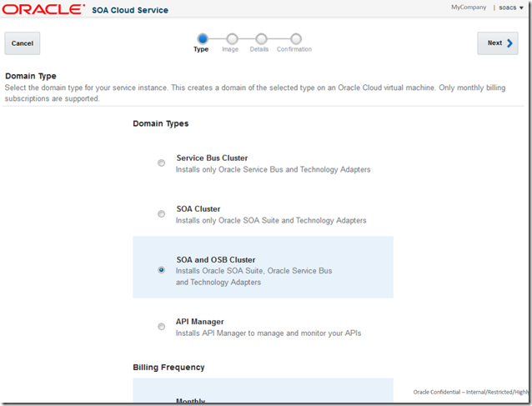
Task: Select the Service Bus Cluster radio button
Action: pyautogui.click(x=162, y=163)
